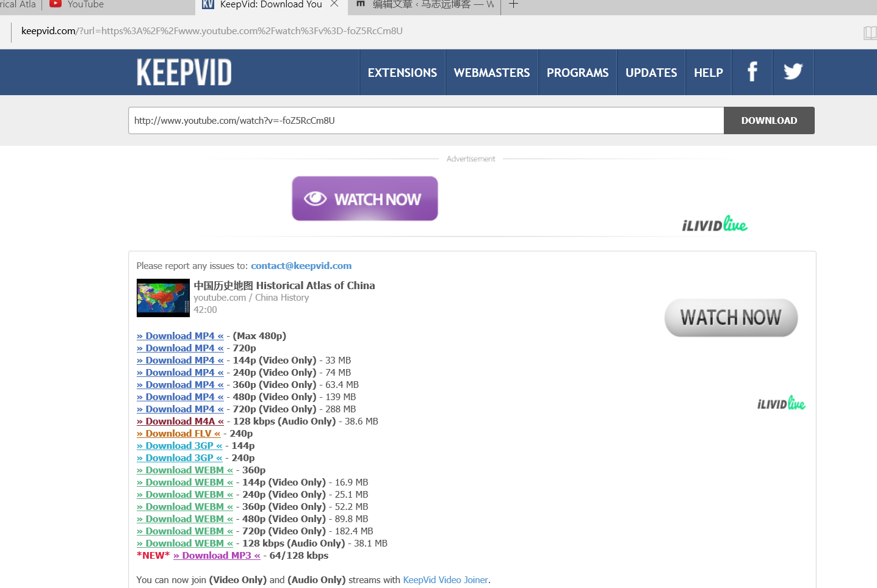Open the HELP menu item
Screen dimensions: 877x588
pos(709,73)
